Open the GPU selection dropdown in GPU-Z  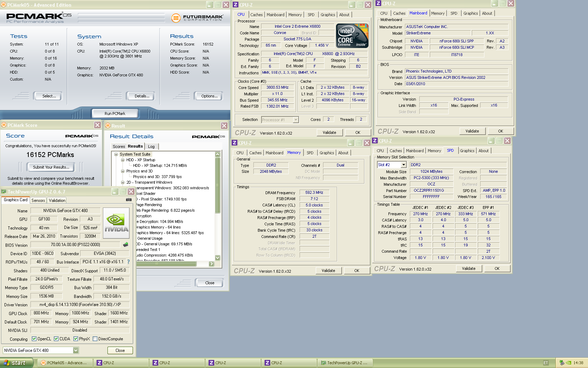tap(76, 350)
